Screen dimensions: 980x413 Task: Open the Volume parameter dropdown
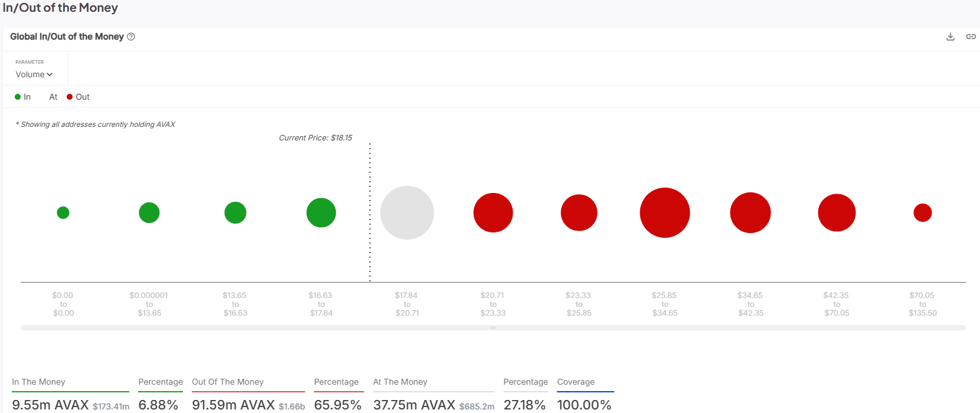[34, 74]
